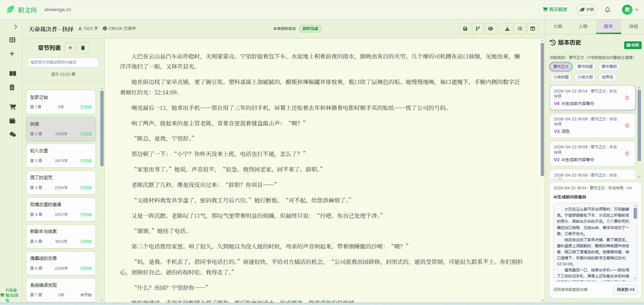Screen dimensions: 644x305
Task: Toggle 护眼 eye-protection mode
Action: (586, 10)
